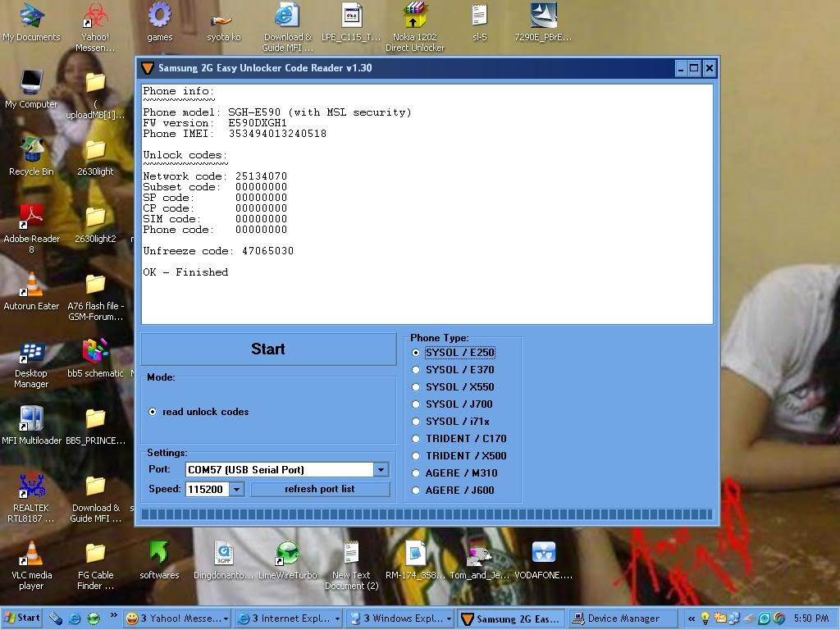Launch the VLC media player shortcut

[31, 565]
